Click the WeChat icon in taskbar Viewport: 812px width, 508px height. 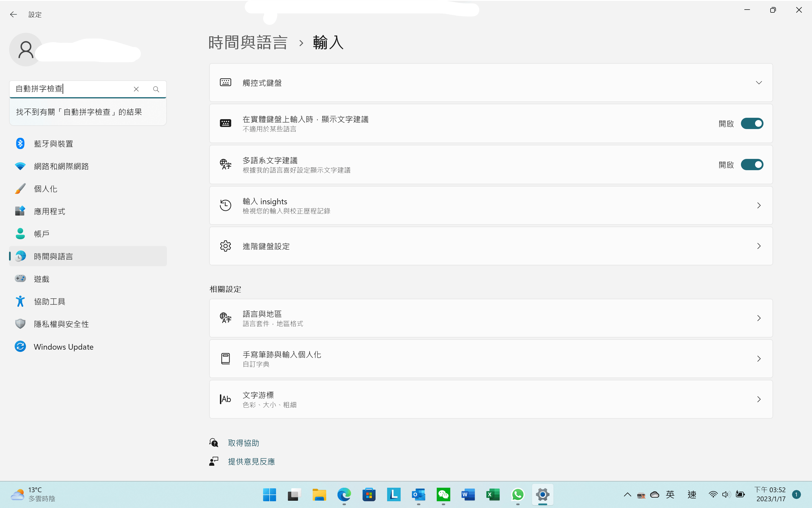(x=443, y=494)
